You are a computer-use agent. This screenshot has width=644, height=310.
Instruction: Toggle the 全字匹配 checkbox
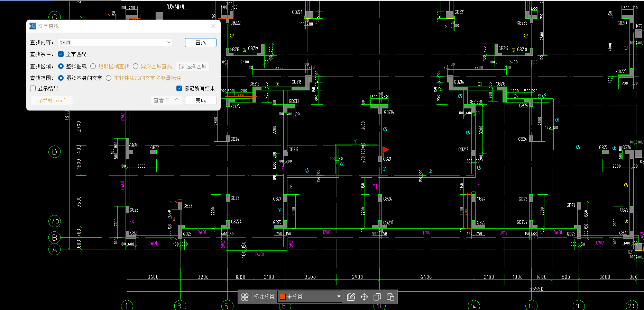coord(61,54)
